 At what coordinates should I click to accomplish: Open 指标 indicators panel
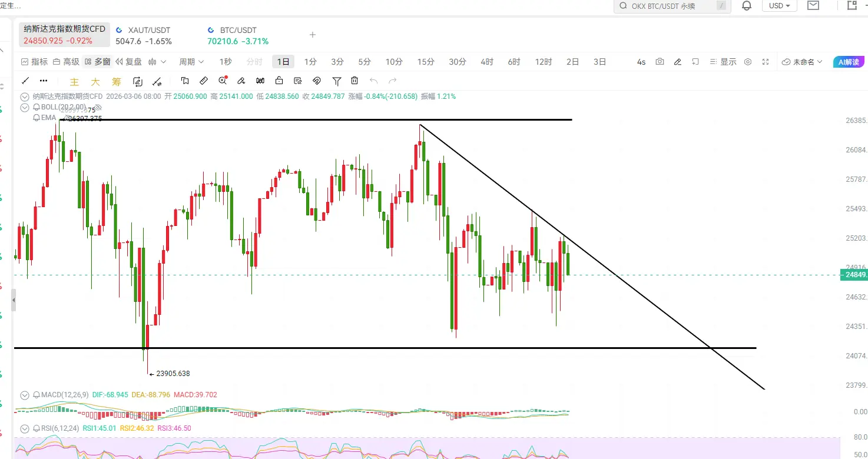(35, 62)
